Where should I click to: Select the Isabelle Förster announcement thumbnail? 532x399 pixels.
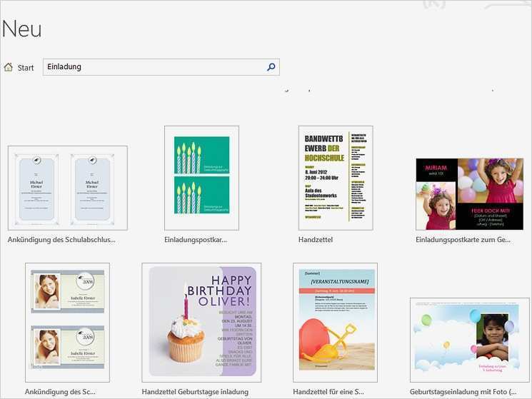point(68,323)
